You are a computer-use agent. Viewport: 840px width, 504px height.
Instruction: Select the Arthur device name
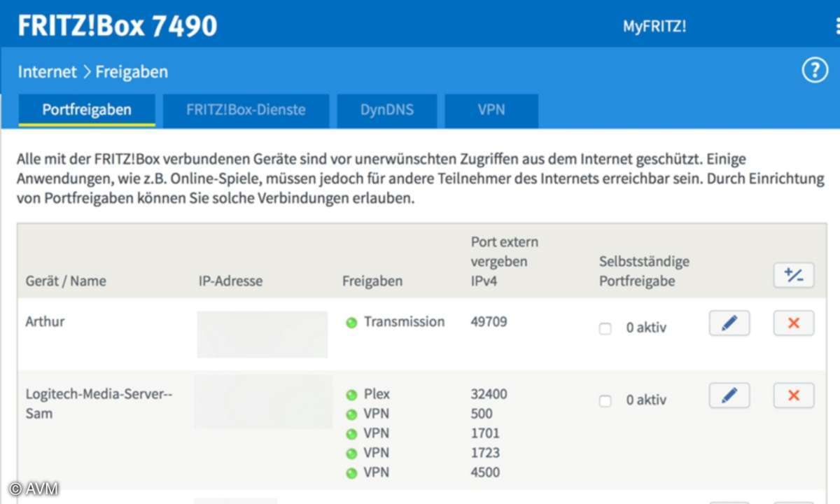click(x=45, y=322)
